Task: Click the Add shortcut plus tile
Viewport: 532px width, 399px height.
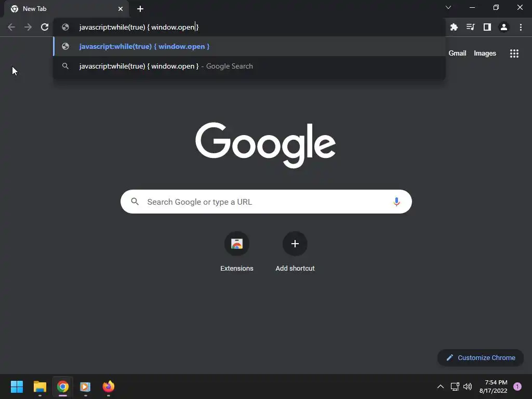Action: tap(295, 244)
